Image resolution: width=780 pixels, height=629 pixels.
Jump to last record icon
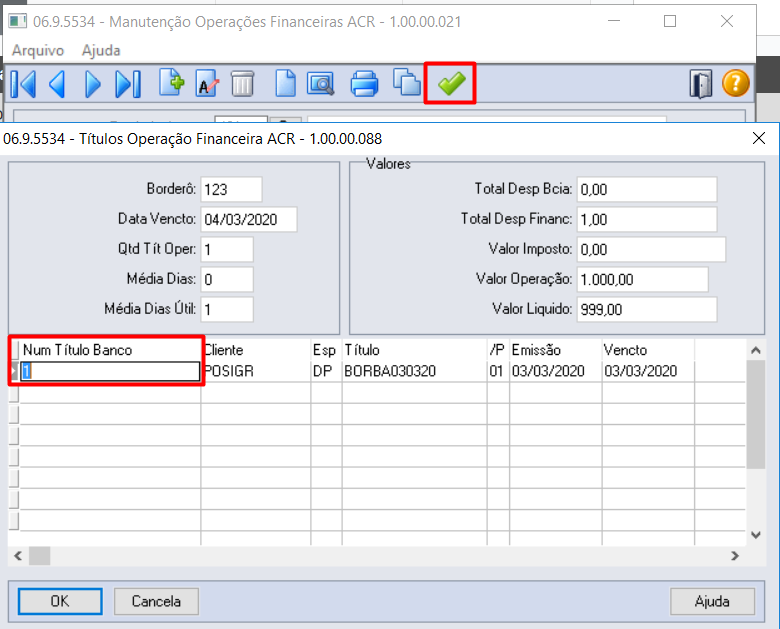(128, 84)
